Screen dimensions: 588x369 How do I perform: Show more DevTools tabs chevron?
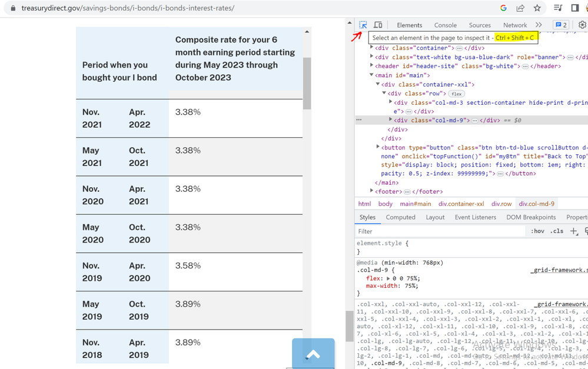[539, 25]
